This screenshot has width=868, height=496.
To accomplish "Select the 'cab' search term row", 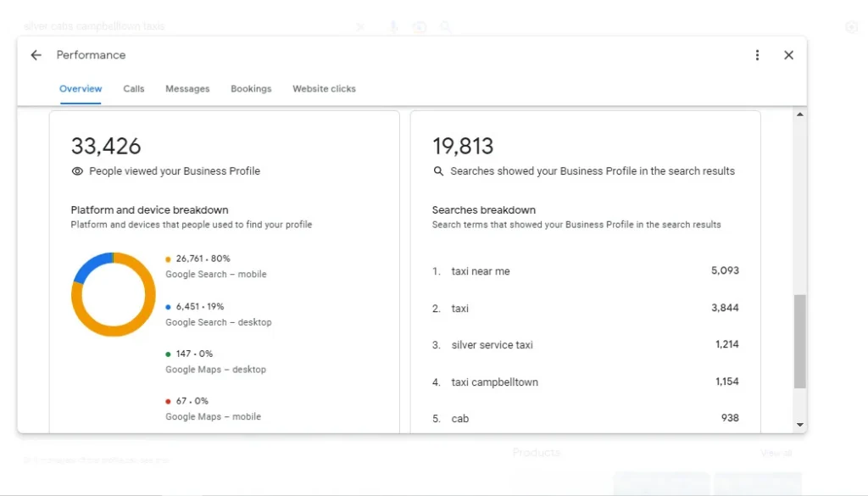I will 586,419.
